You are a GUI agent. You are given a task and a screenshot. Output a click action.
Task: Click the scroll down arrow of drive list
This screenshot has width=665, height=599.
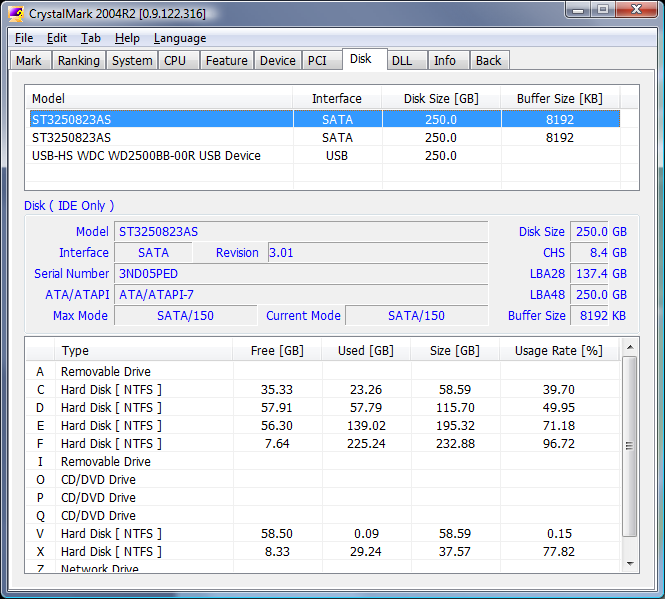pos(630,564)
